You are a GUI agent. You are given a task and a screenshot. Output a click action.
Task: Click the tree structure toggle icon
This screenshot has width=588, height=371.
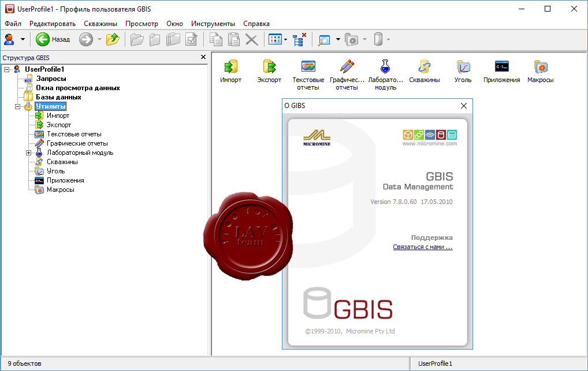[299, 39]
